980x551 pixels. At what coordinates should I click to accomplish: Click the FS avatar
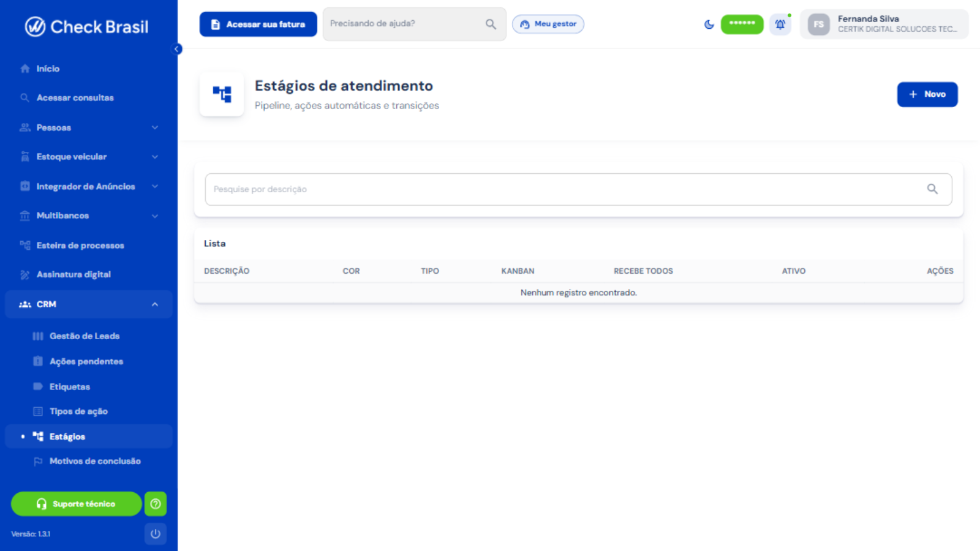tap(819, 24)
